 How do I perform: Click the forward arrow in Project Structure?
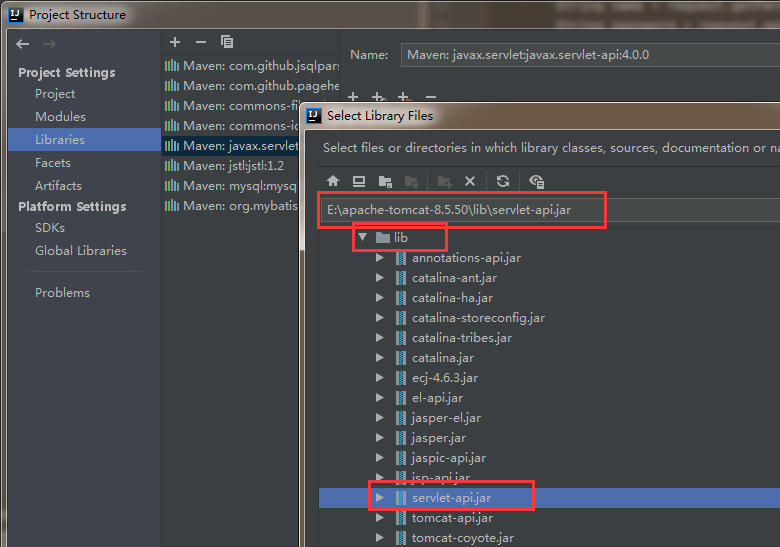[49, 44]
